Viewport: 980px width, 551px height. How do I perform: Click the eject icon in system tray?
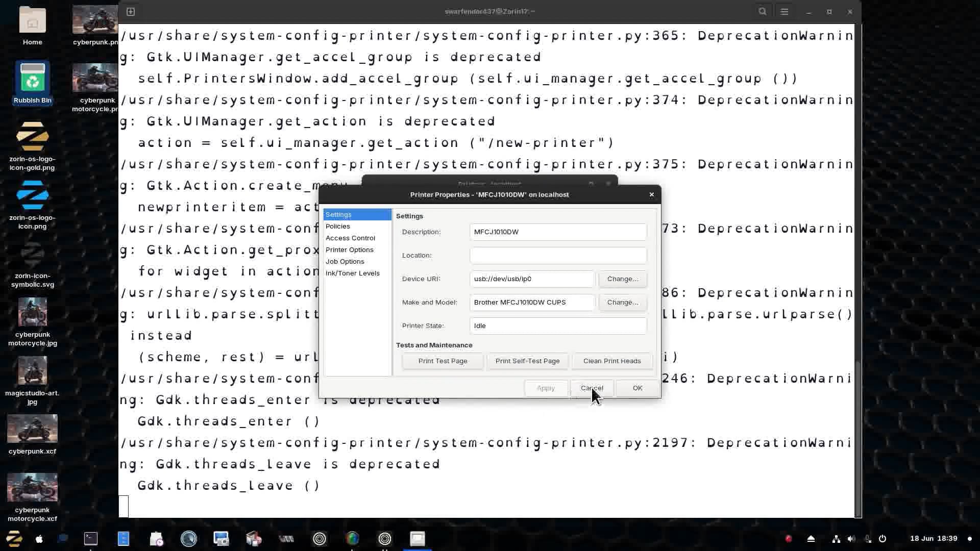(x=811, y=538)
